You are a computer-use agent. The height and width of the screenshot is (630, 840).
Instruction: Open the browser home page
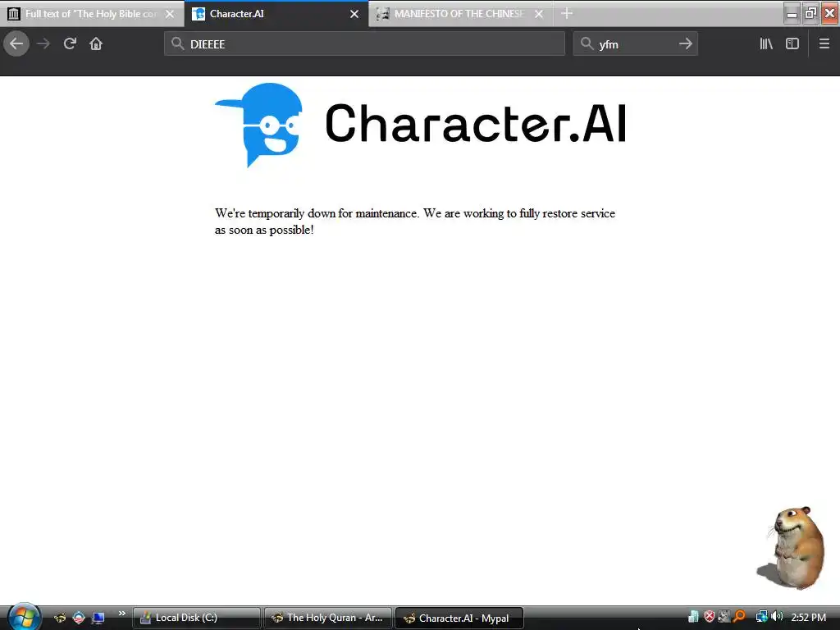point(96,43)
